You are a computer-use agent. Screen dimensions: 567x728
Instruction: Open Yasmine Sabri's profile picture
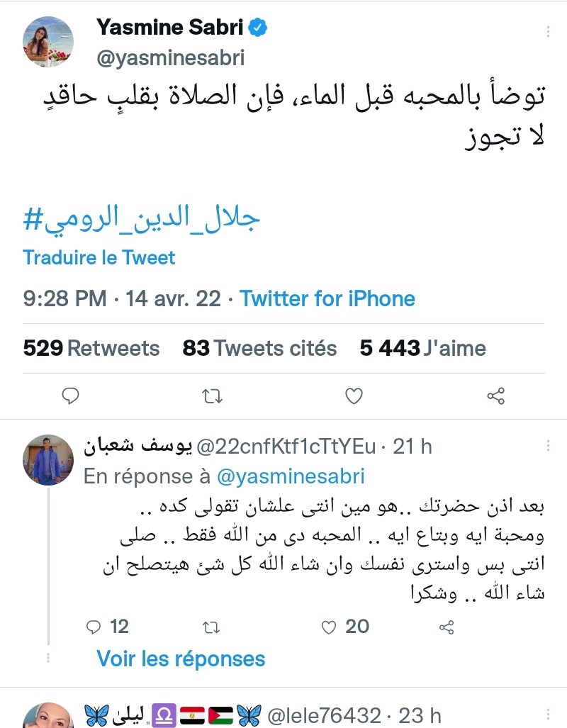(49, 41)
